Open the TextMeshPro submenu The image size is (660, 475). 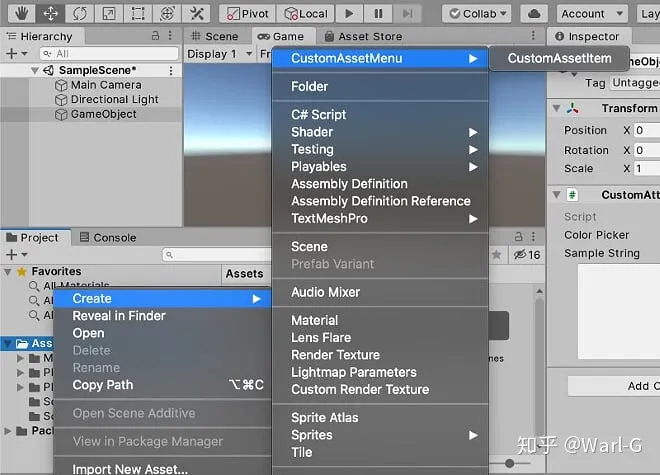point(380,219)
